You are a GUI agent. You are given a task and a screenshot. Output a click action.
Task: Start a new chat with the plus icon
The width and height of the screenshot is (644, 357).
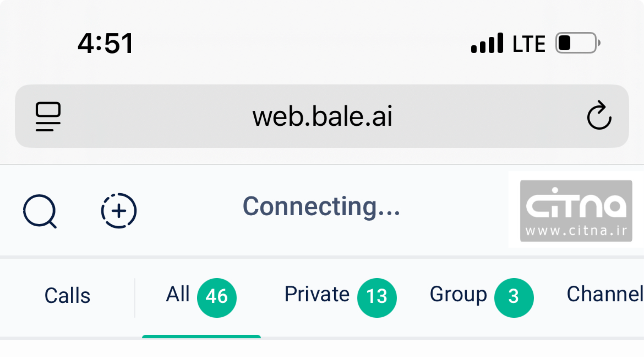[x=119, y=211]
